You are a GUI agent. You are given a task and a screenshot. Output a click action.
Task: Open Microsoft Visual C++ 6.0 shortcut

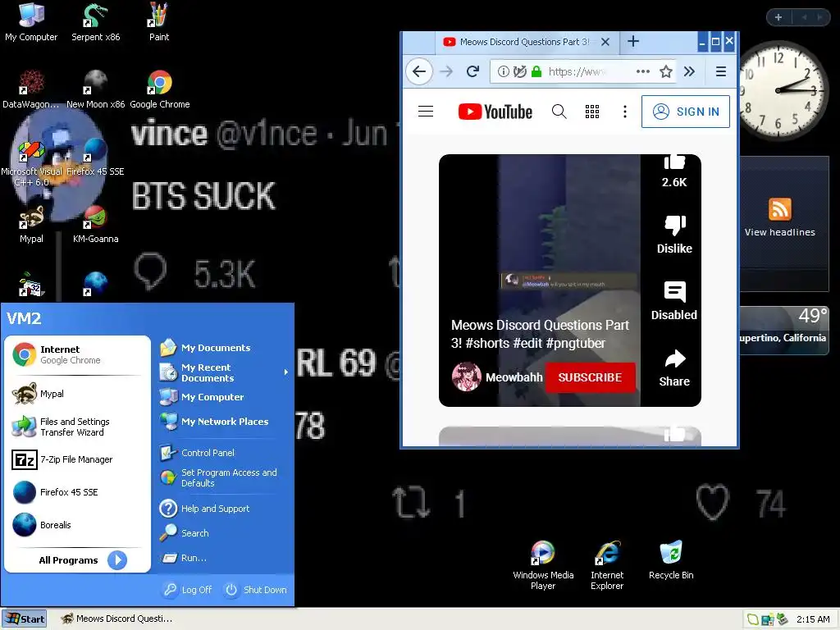pos(31,162)
